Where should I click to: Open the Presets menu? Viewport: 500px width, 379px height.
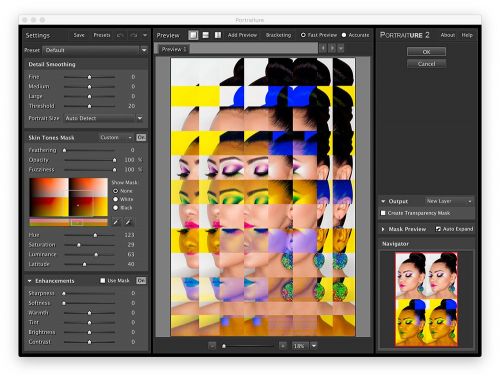(102, 35)
